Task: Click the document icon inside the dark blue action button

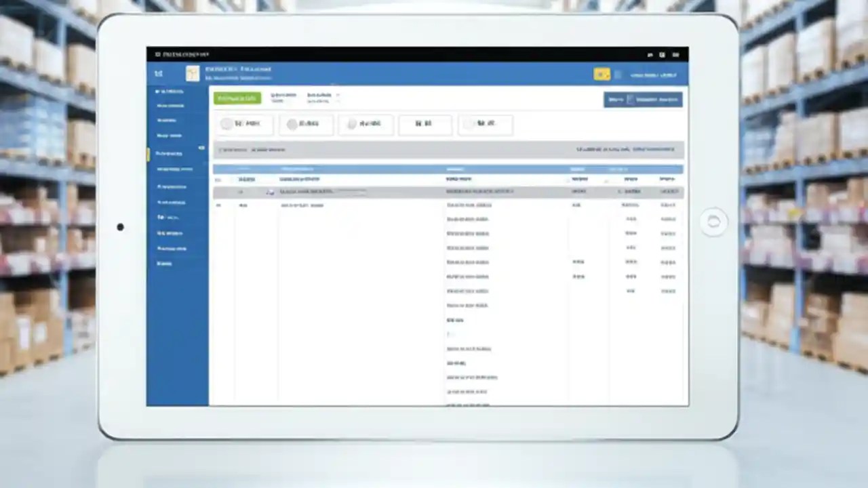Action: click(631, 100)
